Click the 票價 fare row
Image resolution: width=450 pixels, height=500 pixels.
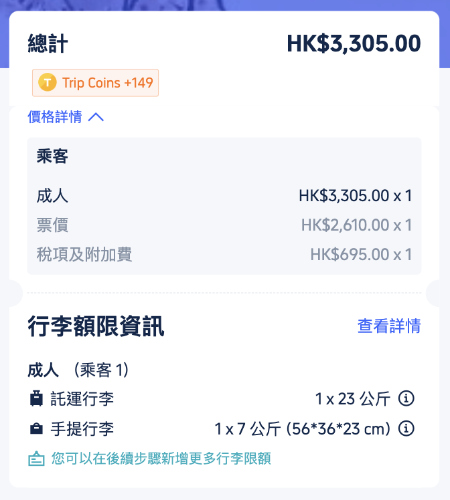(x=224, y=225)
